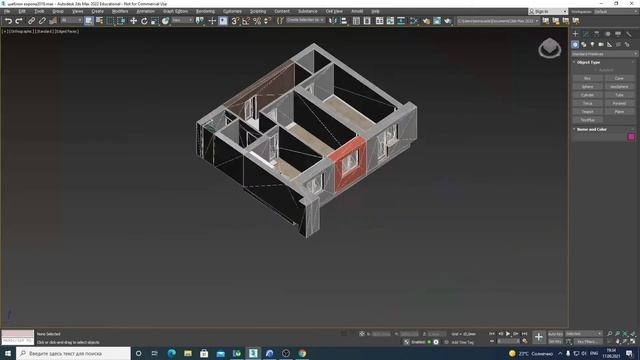
Task: Click the Windows Start button
Action: 7,353
